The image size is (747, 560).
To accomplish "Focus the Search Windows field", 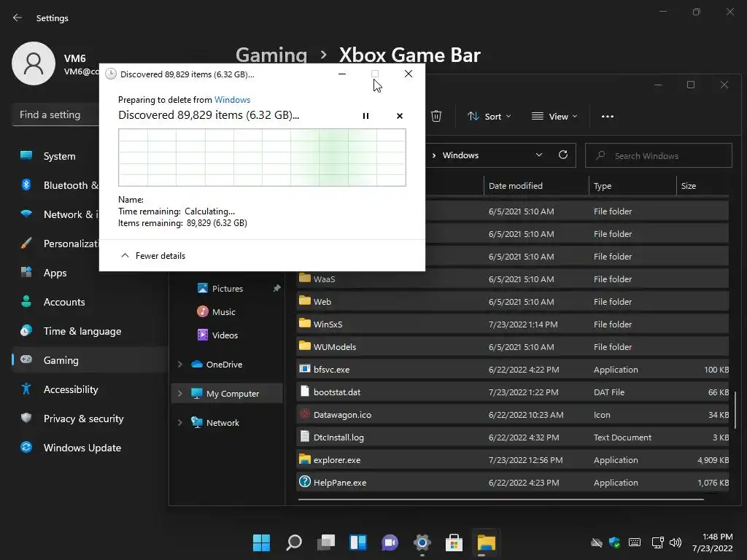I will [659, 155].
